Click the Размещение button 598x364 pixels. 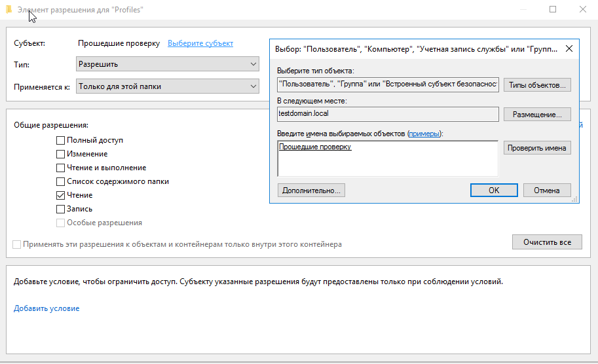pyautogui.click(x=537, y=115)
